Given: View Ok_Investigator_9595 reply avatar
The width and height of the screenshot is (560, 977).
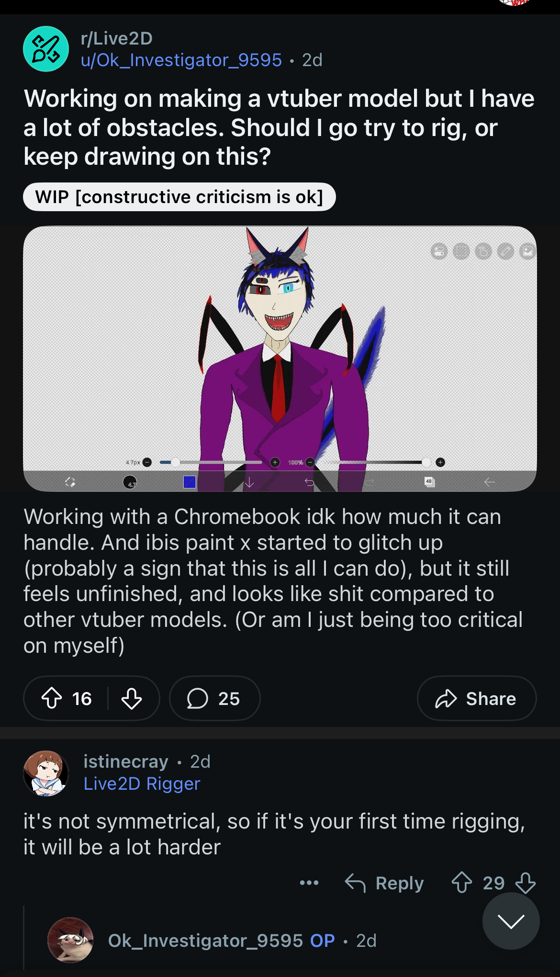Looking at the screenshot, I should [70, 940].
